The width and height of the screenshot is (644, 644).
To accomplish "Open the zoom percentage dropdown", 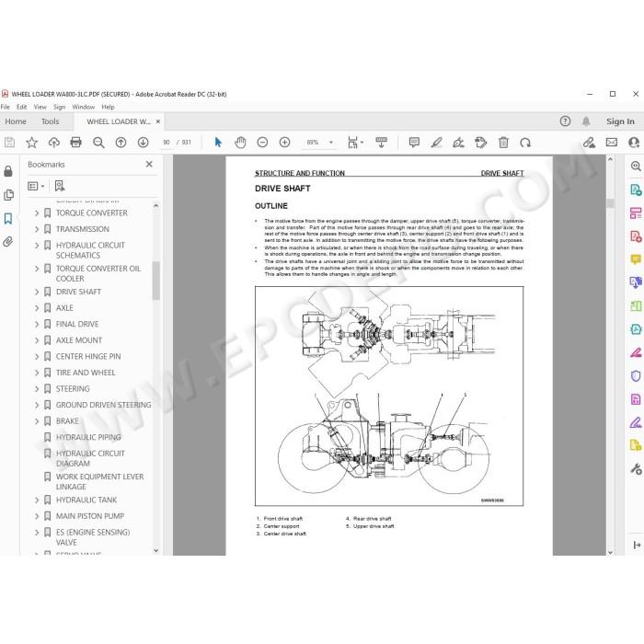I will (x=331, y=143).
